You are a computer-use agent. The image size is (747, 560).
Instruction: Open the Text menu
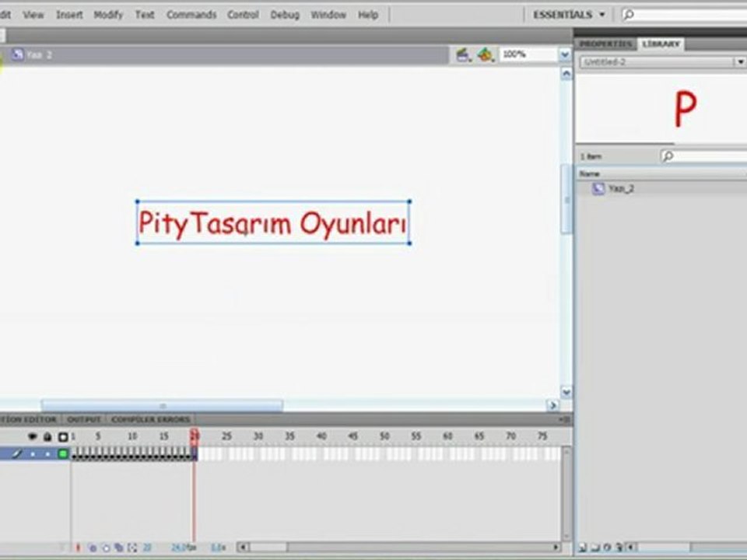coord(145,15)
